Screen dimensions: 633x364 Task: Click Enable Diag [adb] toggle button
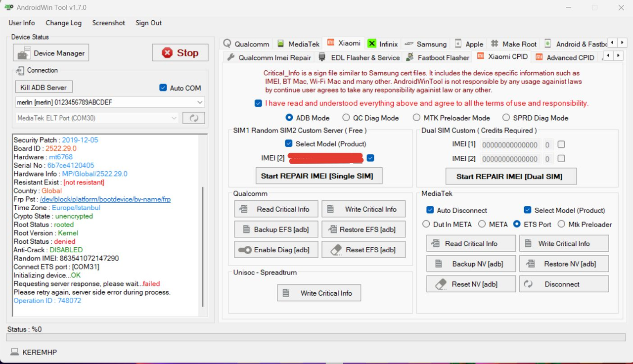pos(276,250)
